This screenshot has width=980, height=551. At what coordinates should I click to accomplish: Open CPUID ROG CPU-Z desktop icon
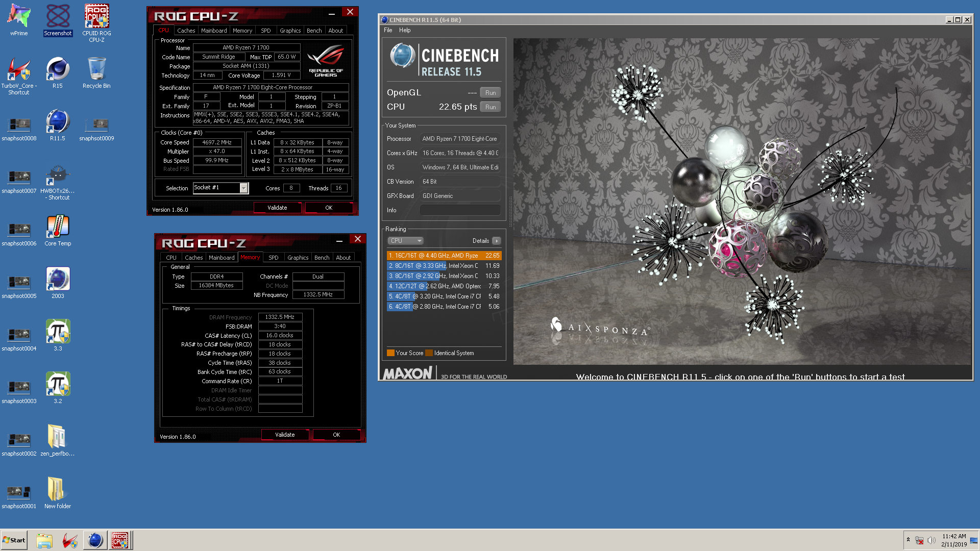(96, 23)
